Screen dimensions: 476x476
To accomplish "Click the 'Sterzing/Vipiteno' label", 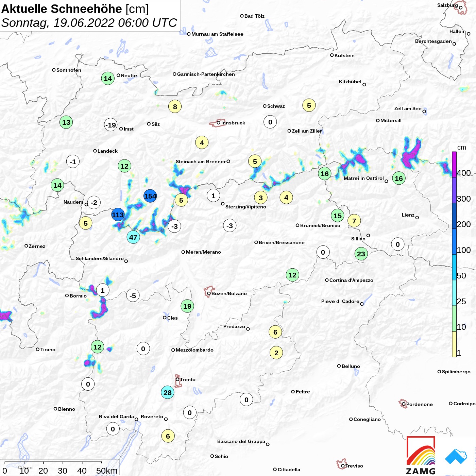I will 246,207.
